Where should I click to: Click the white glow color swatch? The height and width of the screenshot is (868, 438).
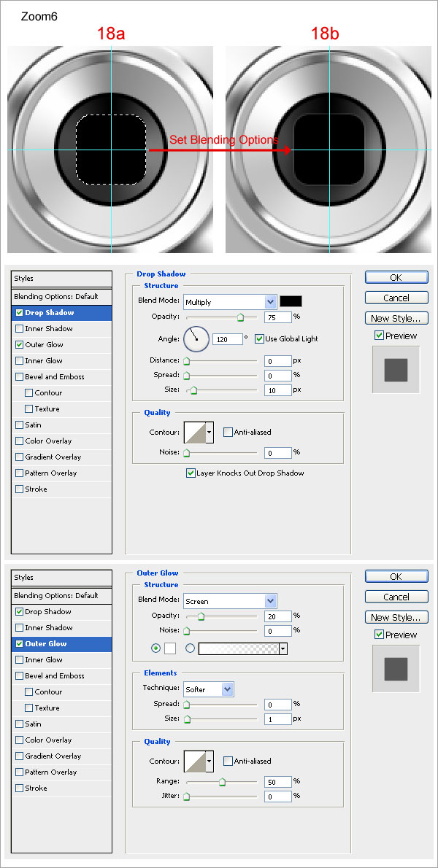click(170, 648)
